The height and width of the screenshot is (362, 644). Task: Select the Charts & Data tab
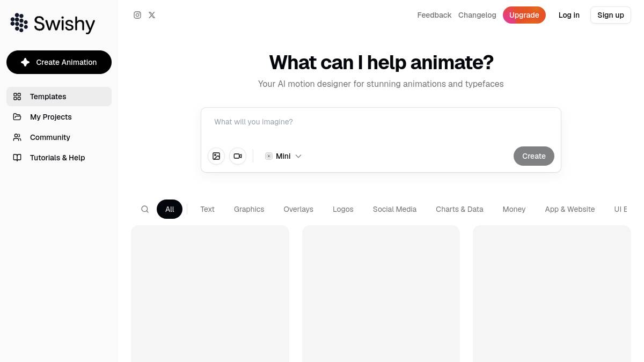pyautogui.click(x=459, y=209)
